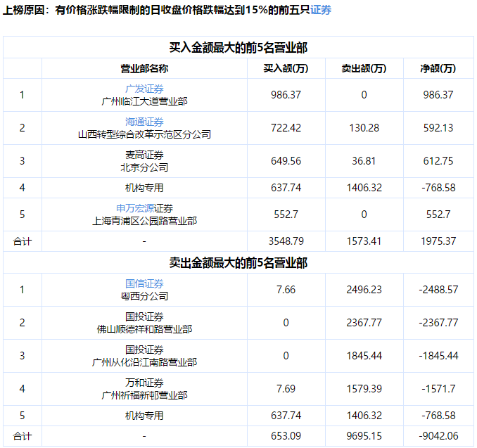Screen dimensions: 477x448
Task: Select 国投证券 佛山顺德祥和路营业部 entry
Action: [x=144, y=323]
